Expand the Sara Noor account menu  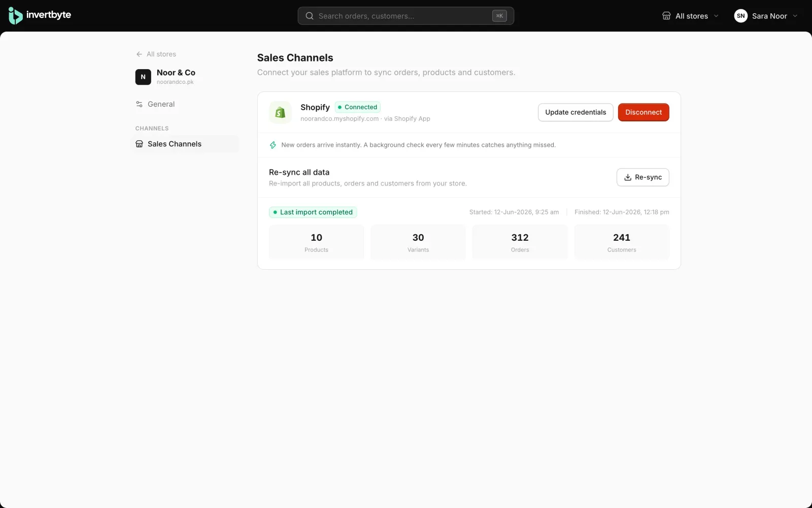766,16
